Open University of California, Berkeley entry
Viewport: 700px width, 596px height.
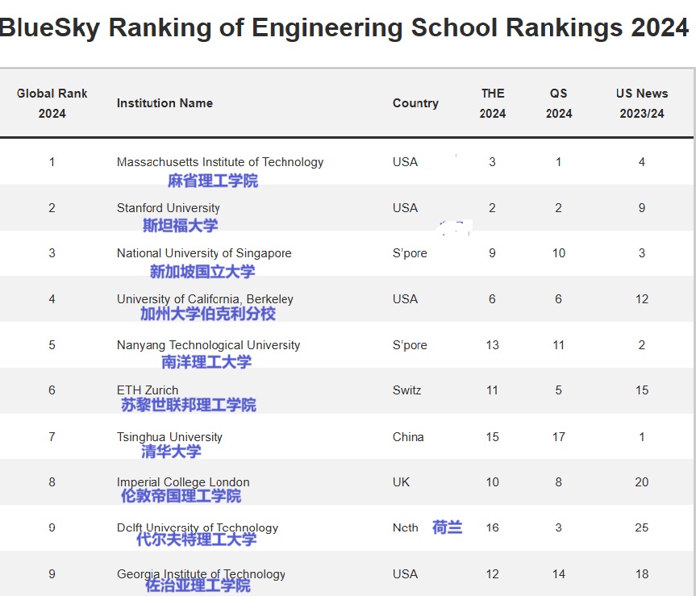pyautogui.click(x=205, y=299)
